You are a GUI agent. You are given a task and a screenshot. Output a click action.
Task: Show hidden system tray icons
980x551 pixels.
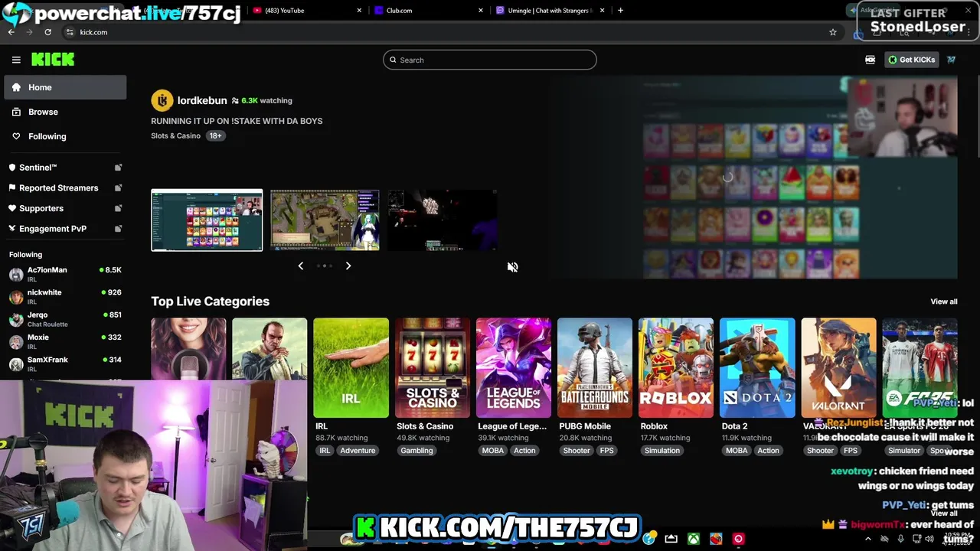867,539
